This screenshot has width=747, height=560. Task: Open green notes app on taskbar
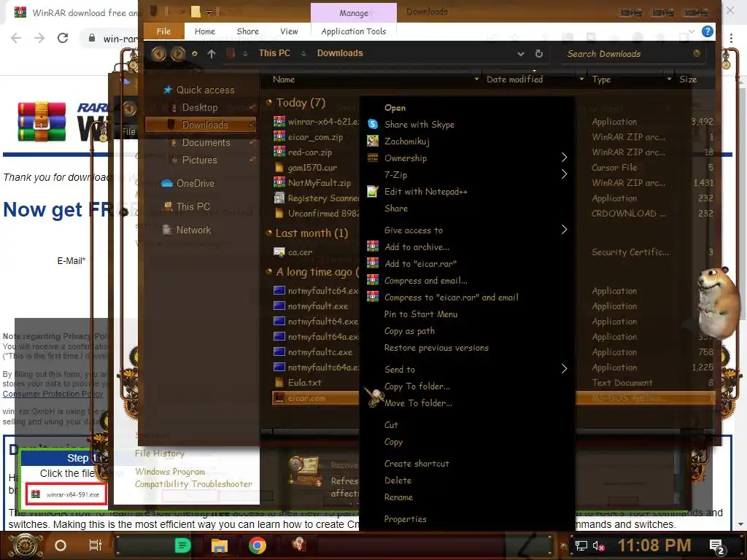(x=183, y=545)
